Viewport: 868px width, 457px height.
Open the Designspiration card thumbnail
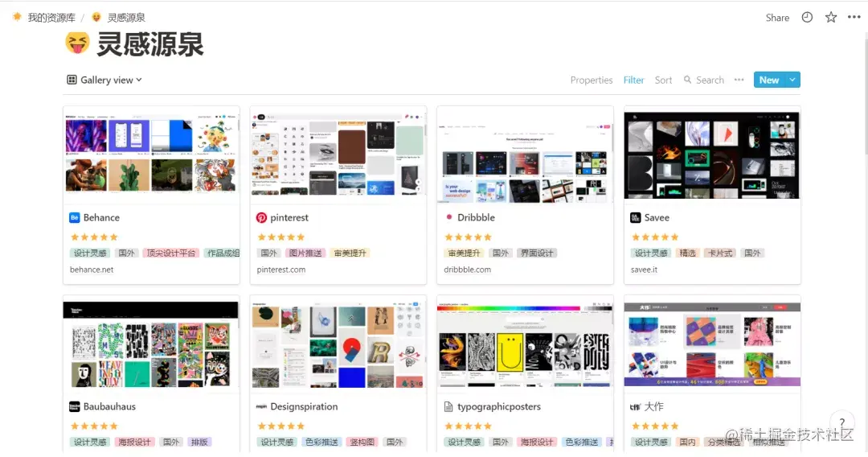click(338, 344)
